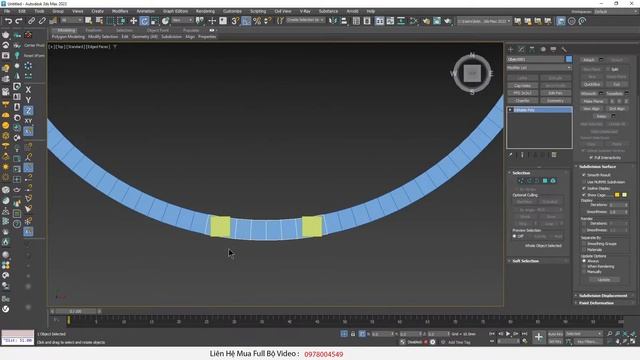Select Manually update option
The width and height of the screenshot is (640, 360).
click(x=584, y=271)
